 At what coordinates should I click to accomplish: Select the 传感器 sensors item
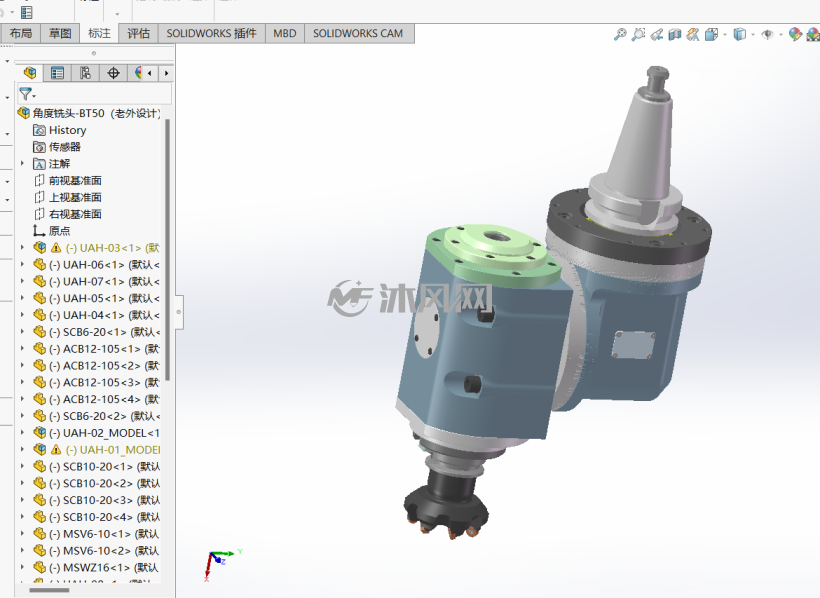coord(65,147)
